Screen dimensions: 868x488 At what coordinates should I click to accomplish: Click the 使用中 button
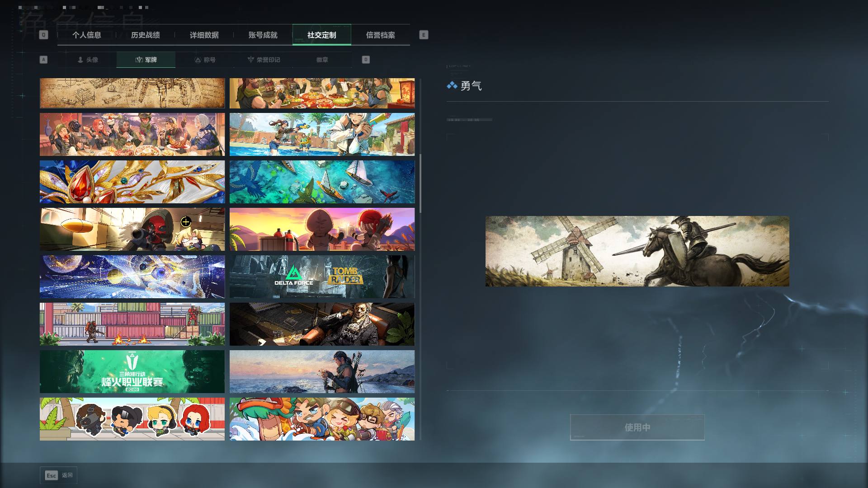coord(637,427)
